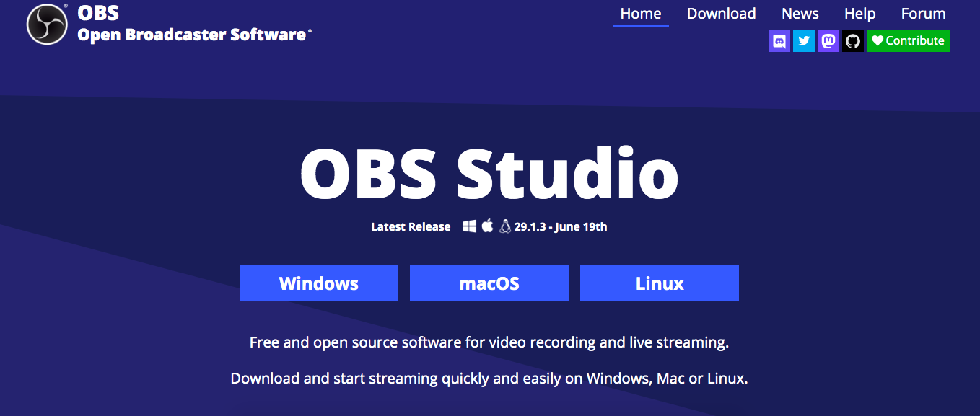Image resolution: width=980 pixels, height=416 pixels.
Task: Click the Download and start streaming quickly sentence
Action: (x=489, y=379)
